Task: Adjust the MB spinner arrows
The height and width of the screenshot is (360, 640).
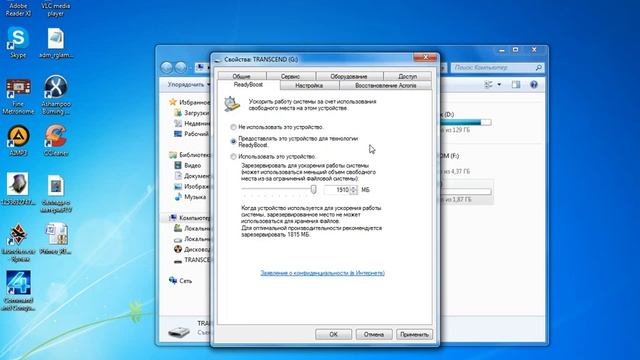Action: [353, 190]
